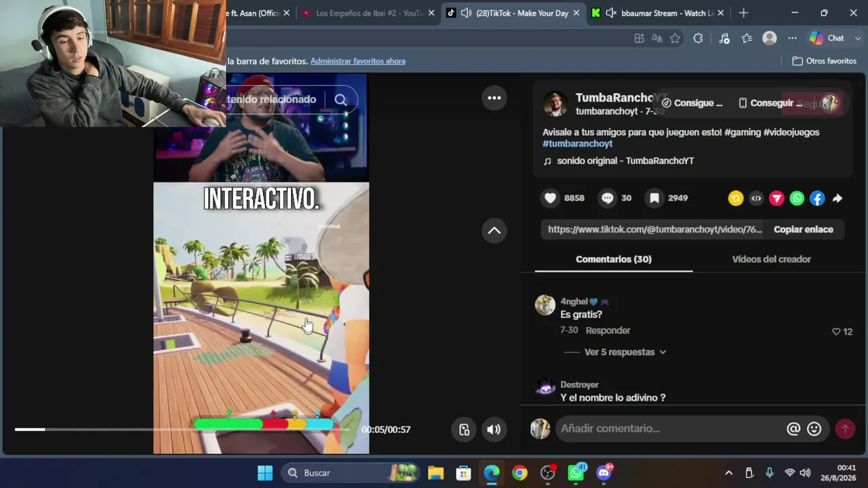Insert a mention with the @ icon
The width and height of the screenshot is (868, 488).
coord(793,428)
